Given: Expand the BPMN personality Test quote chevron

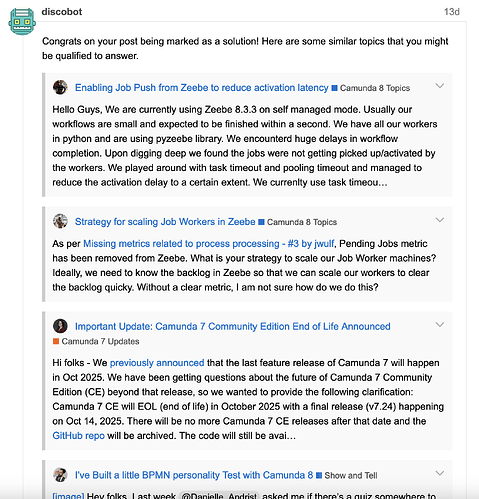Looking at the screenshot, I should tap(440, 473).
